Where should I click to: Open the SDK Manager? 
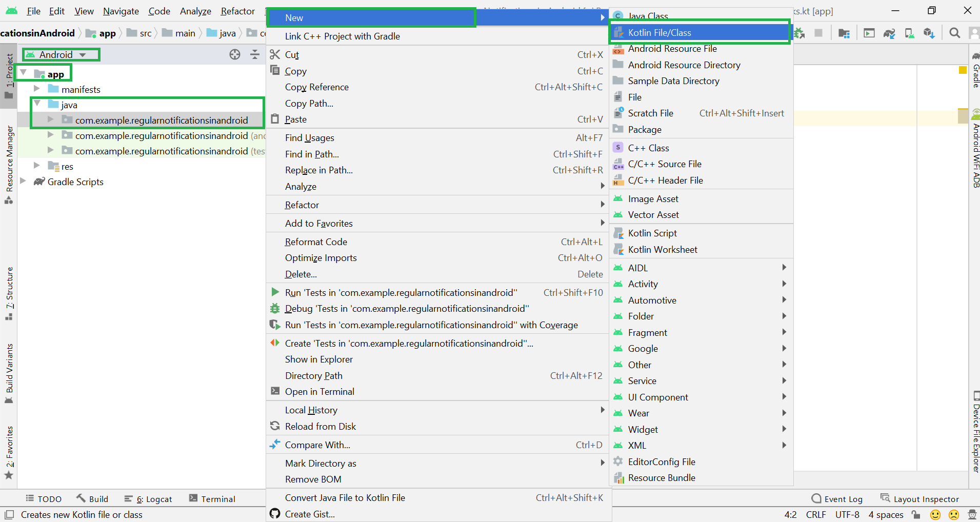click(x=930, y=33)
